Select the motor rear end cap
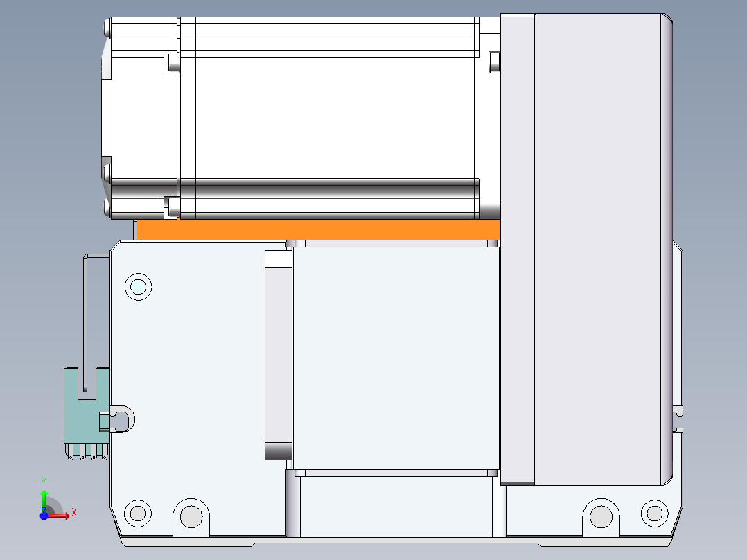Viewport: 747px width, 560px height. click(x=139, y=118)
